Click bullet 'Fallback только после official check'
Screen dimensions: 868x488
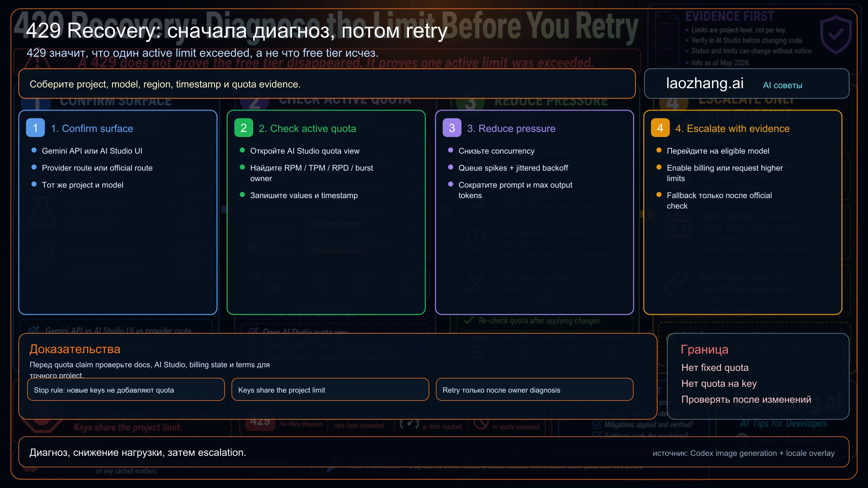tap(719, 201)
